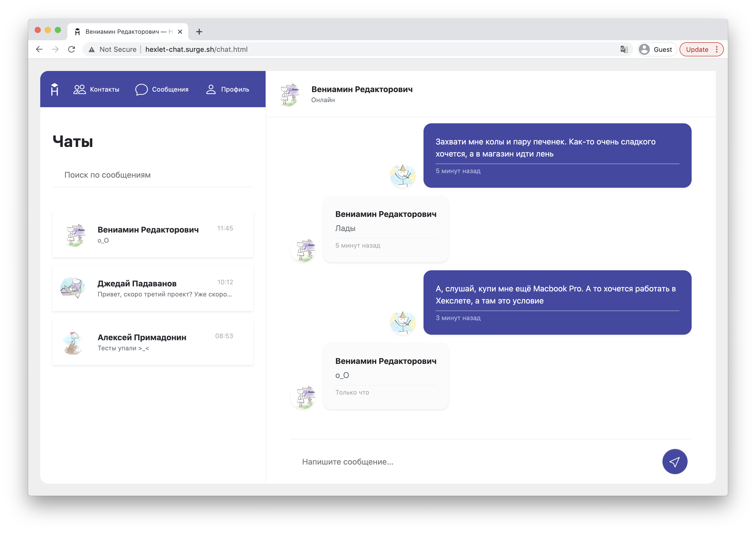Image resolution: width=756 pixels, height=533 pixels.
Task: Open the Сообщения section
Action: tap(162, 89)
